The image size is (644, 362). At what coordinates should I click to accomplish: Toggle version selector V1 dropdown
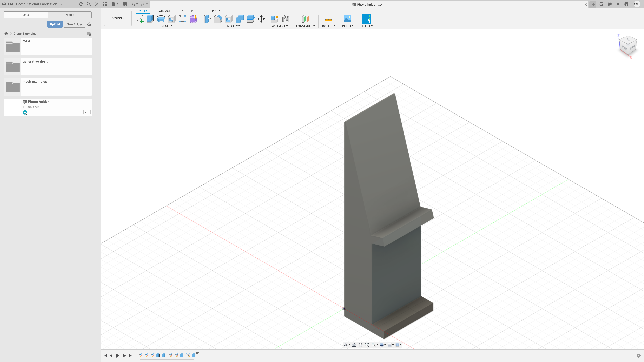click(87, 112)
